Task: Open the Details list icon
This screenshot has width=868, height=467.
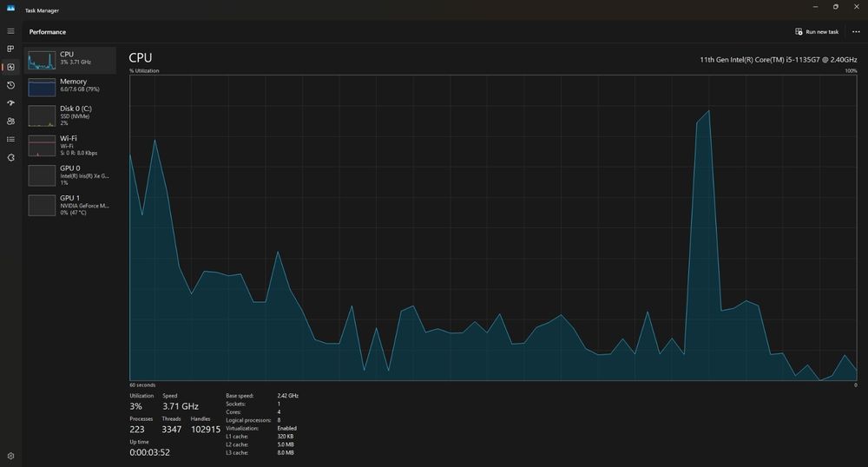Action: click(x=10, y=140)
